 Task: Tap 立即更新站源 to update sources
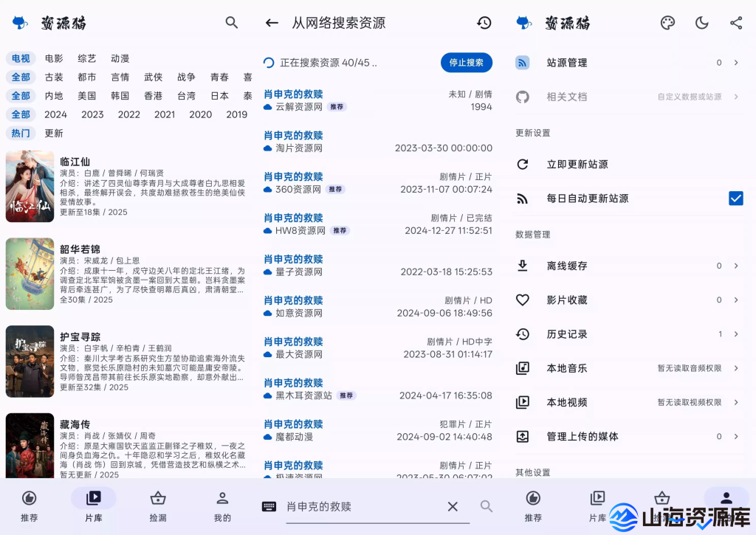pyautogui.click(x=576, y=164)
